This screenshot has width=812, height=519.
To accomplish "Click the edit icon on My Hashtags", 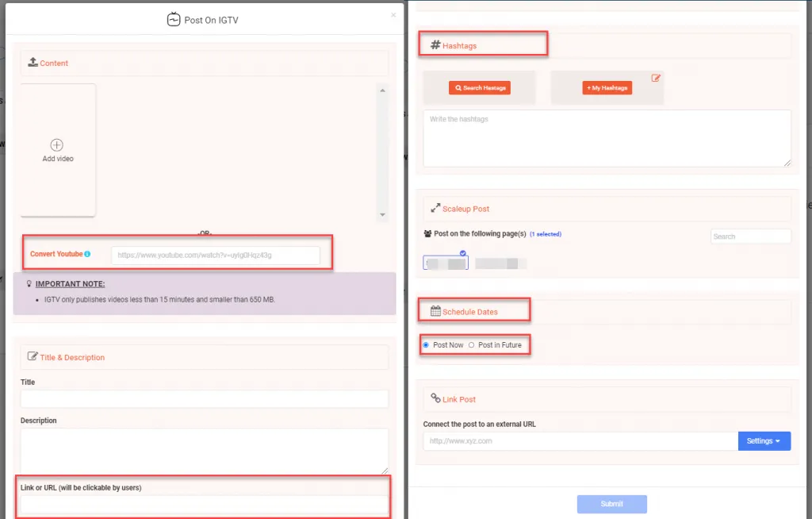I will coord(656,78).
